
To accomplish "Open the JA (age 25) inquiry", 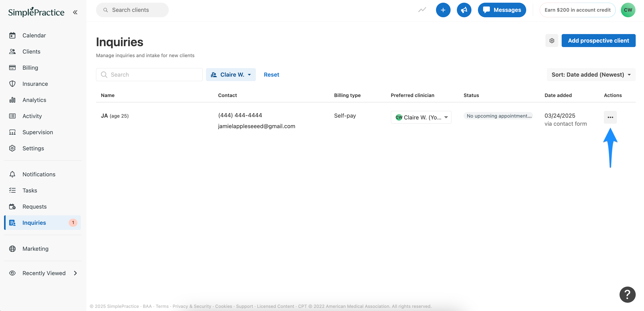I will 115,116.
